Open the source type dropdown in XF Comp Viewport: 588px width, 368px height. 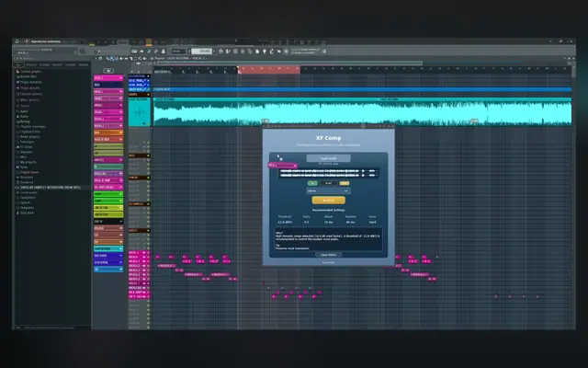329,190
